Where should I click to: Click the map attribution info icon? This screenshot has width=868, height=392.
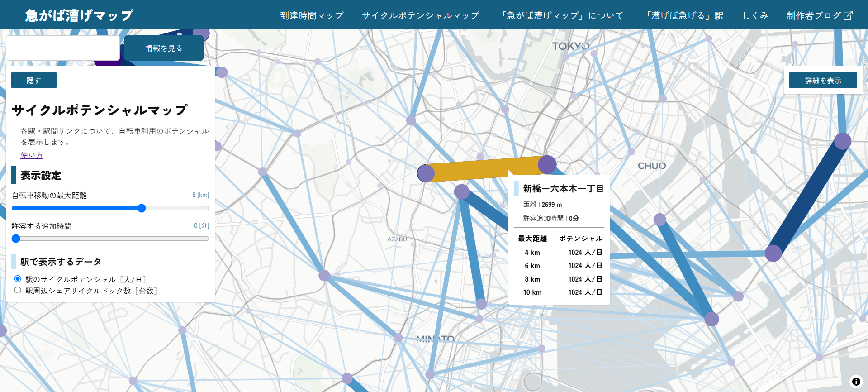coord(856,382)
